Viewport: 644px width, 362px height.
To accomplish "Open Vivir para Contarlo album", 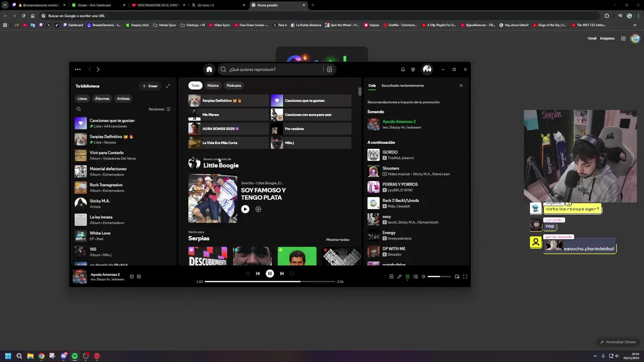I will 123,155.
